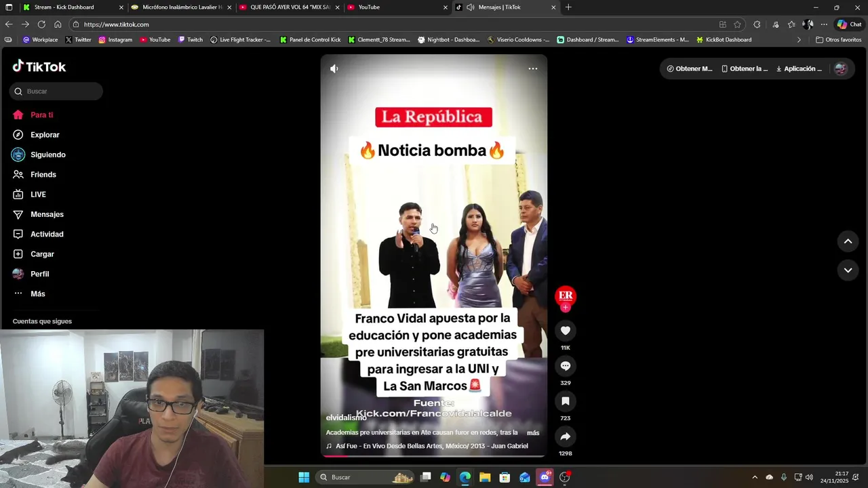The image size is (868, 488).
Task: Go to next video with down chevron
Action: click(x=848, y=270)
